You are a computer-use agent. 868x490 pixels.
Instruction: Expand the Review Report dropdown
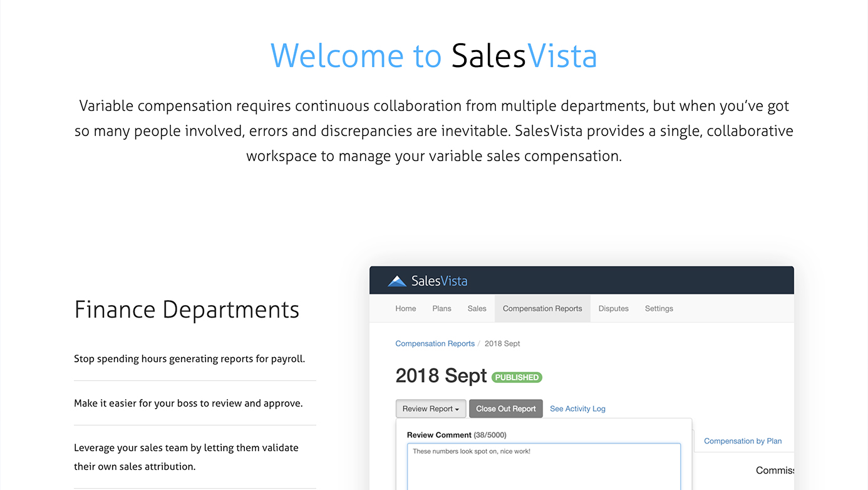click(x=431, y=409)
